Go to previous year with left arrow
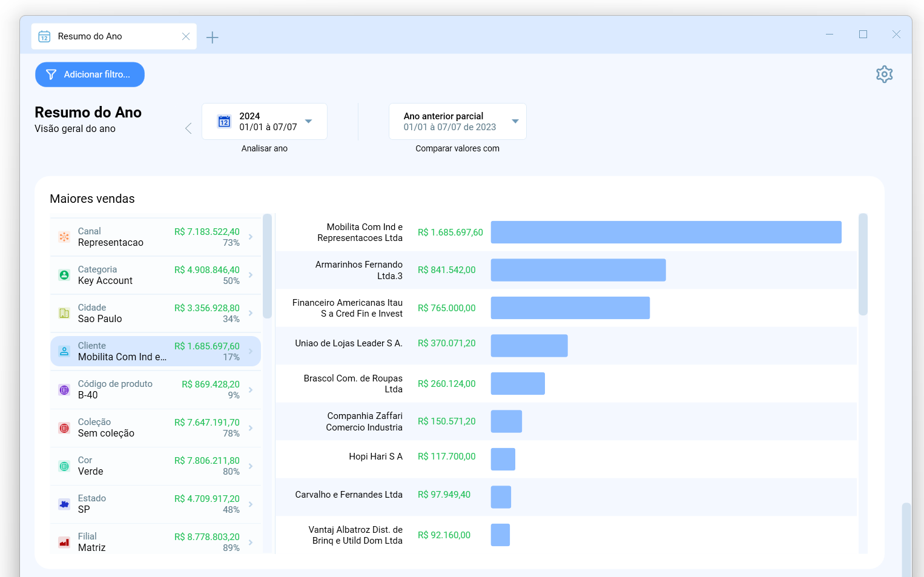 (x=188, y=128)
